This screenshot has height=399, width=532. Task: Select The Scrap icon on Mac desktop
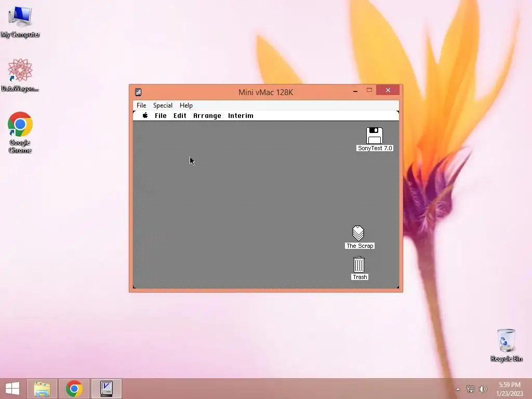point(358,233)
